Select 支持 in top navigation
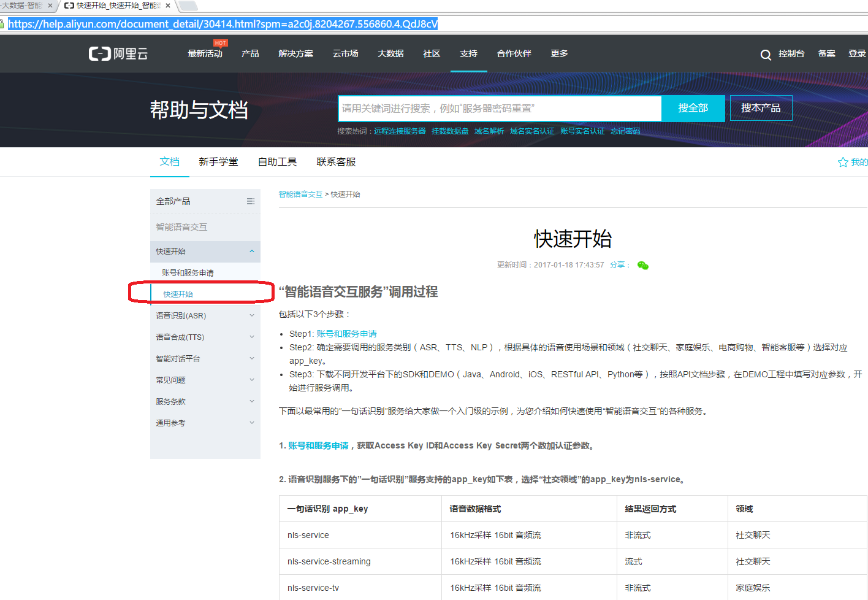The height and width of the screenshot is (600, 868). click(468, 53)
